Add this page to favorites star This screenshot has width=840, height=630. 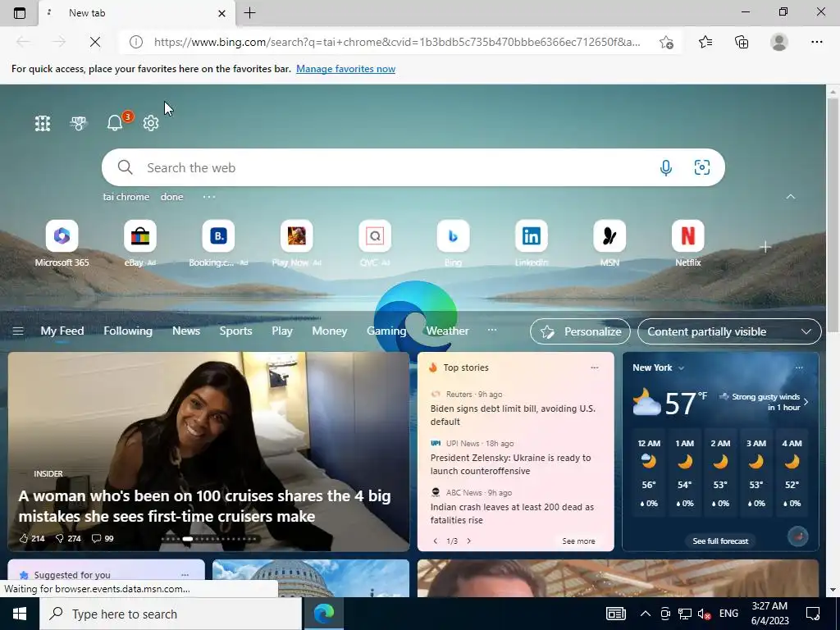tap(666, 42)
